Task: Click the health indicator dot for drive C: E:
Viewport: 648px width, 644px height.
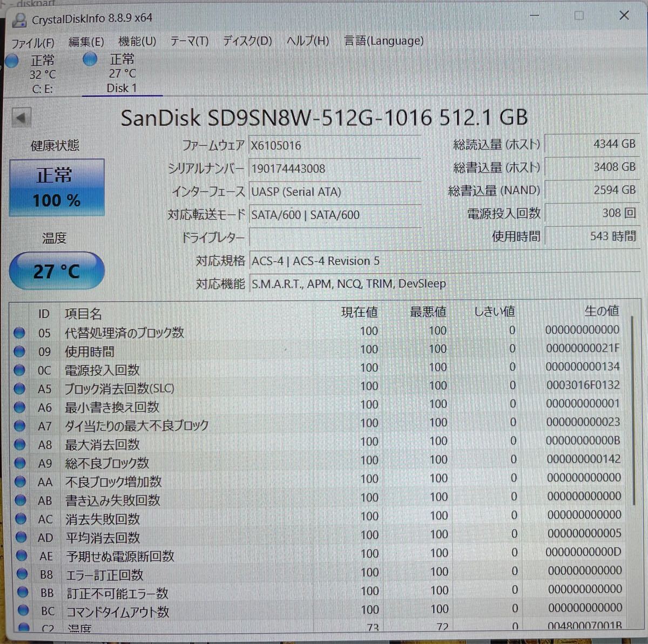Action: (12, 61)
